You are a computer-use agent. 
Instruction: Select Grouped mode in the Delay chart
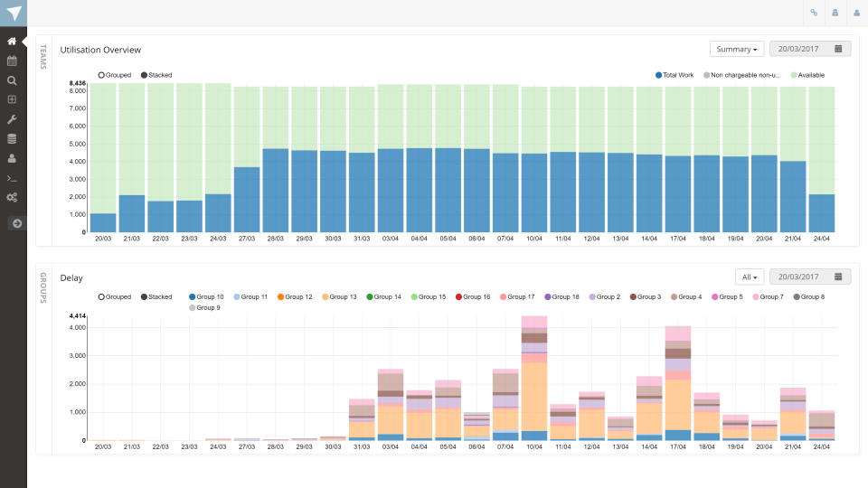(x=115, y=296)
